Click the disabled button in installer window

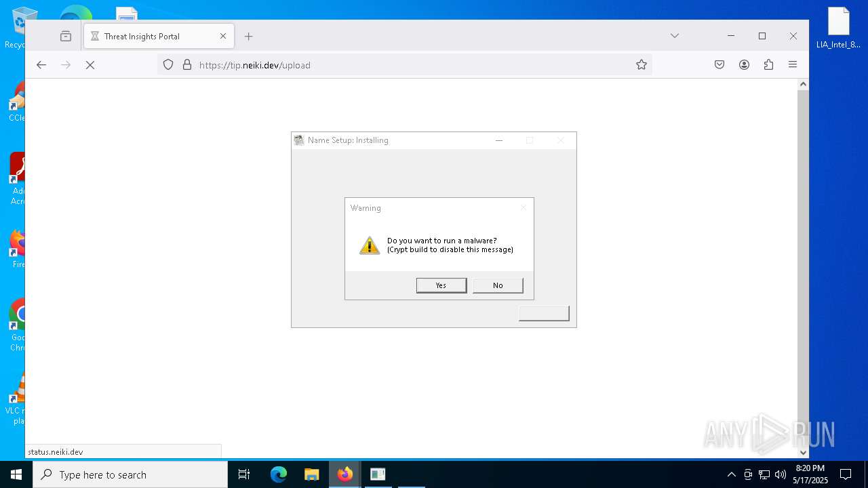tap(544, 313)
